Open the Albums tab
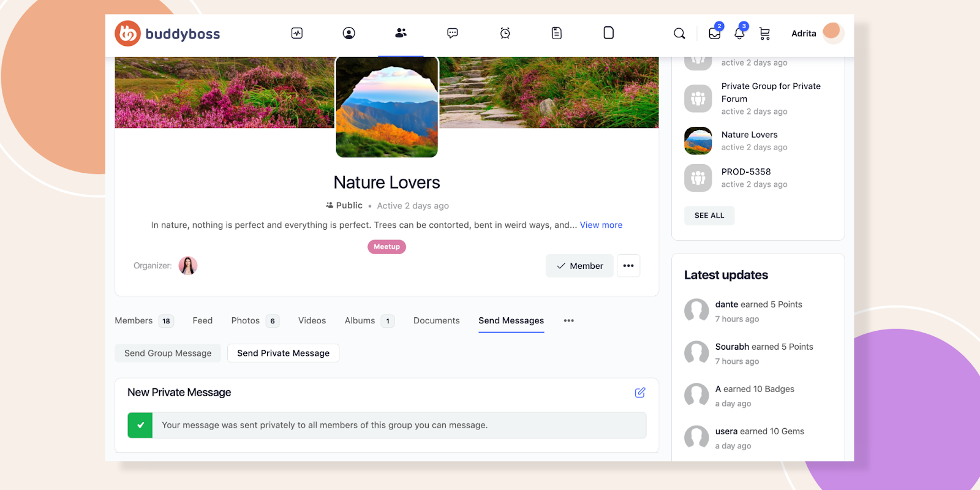This screenshot has width=980, height=490. 369,321
